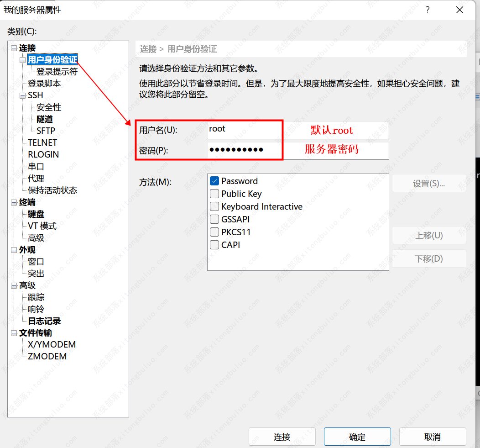Viewport: 480px width, 448px height.
Task: Collapse the 高级 top-level tree node
Action: (14, 285)
